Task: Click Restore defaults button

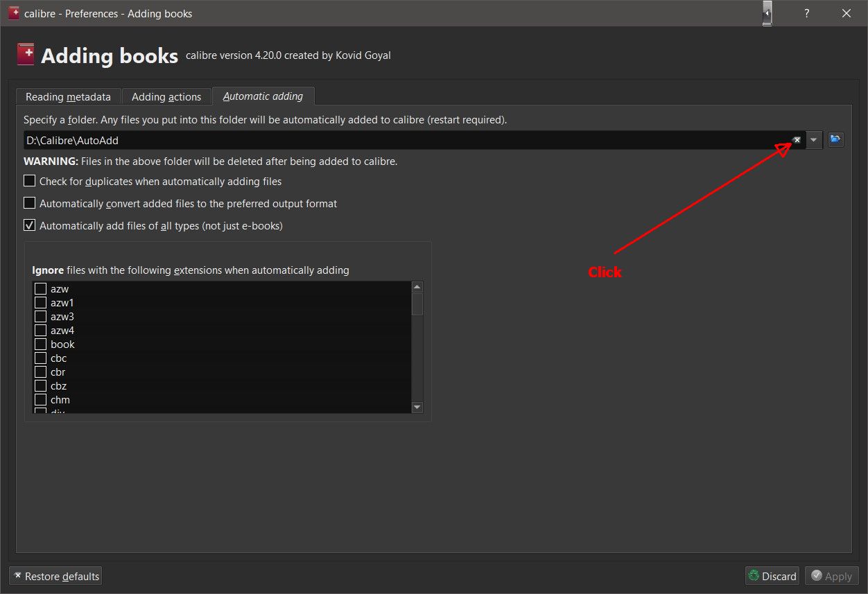Action: click(x=55, y=576)
